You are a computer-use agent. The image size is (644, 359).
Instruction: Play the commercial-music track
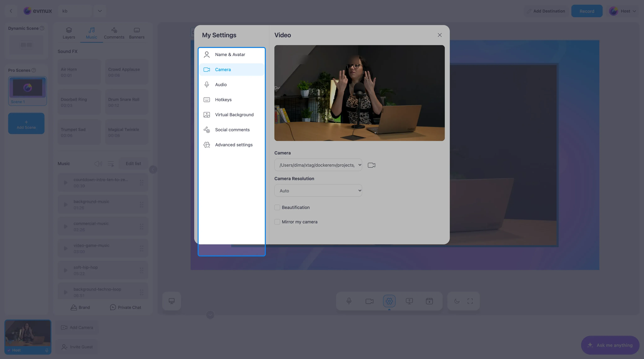[65, 226]
